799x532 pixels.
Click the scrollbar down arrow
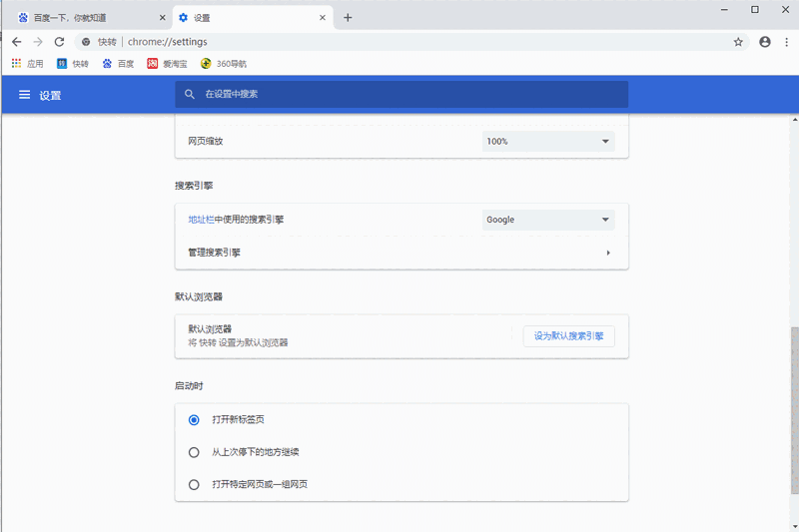[794, 527]
